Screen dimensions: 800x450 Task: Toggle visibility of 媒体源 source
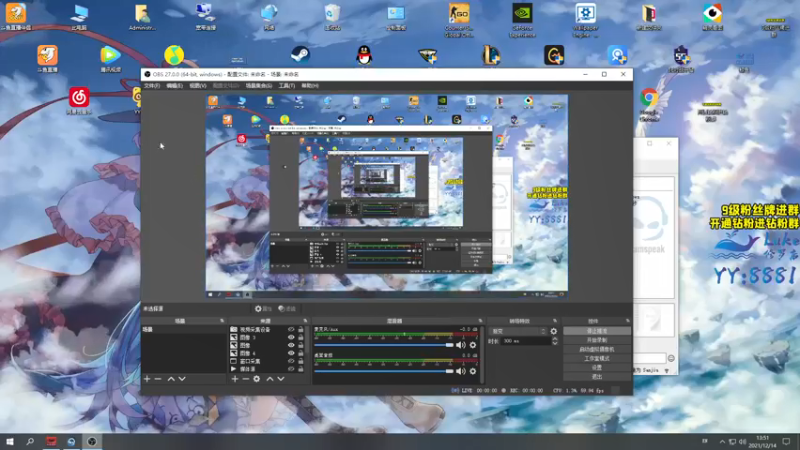(x=291, y=369)
